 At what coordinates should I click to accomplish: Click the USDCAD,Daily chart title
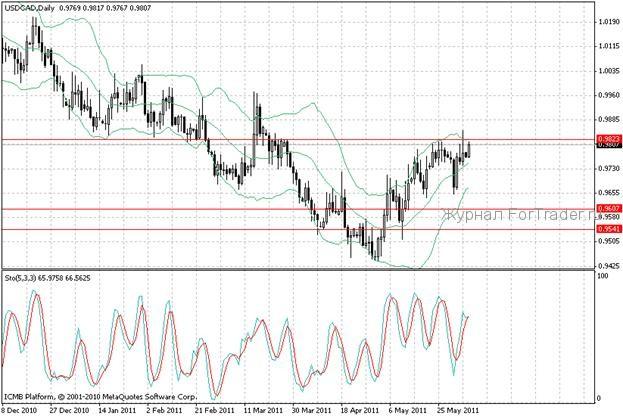click(29, 8)
